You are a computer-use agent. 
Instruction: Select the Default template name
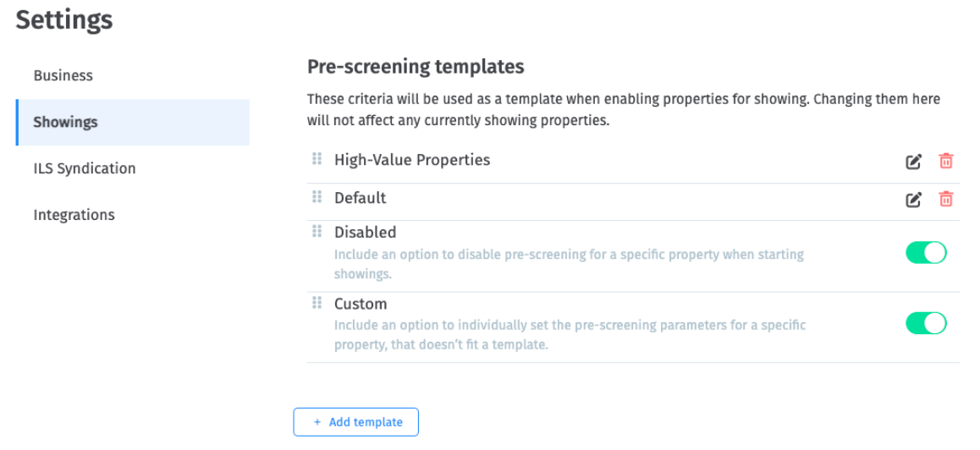click(x=361, y=198)
